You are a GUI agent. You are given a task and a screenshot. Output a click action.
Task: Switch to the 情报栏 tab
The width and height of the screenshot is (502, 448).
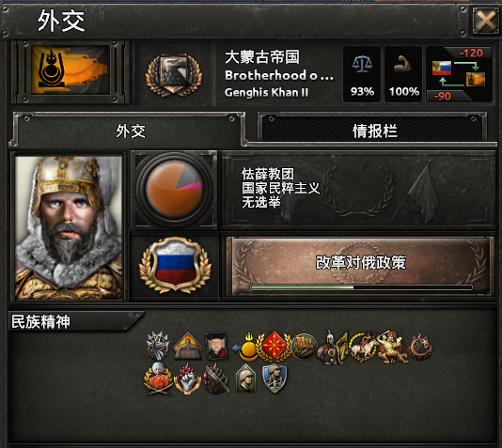[374, 131]
